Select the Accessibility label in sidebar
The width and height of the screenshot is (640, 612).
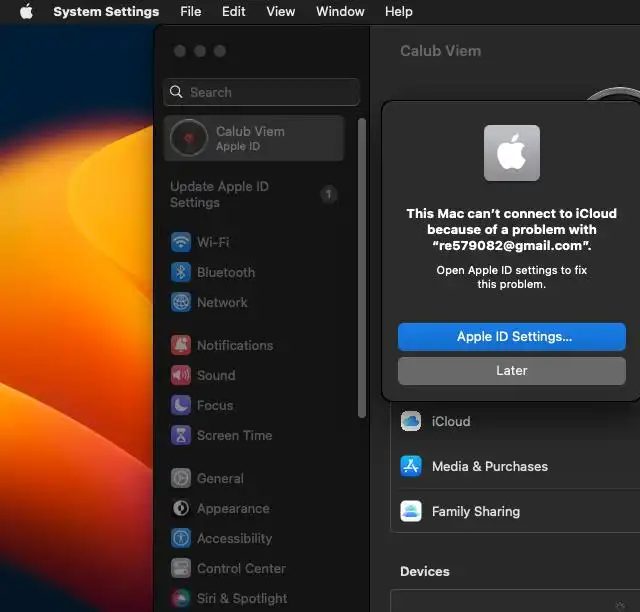click(234, 539)
